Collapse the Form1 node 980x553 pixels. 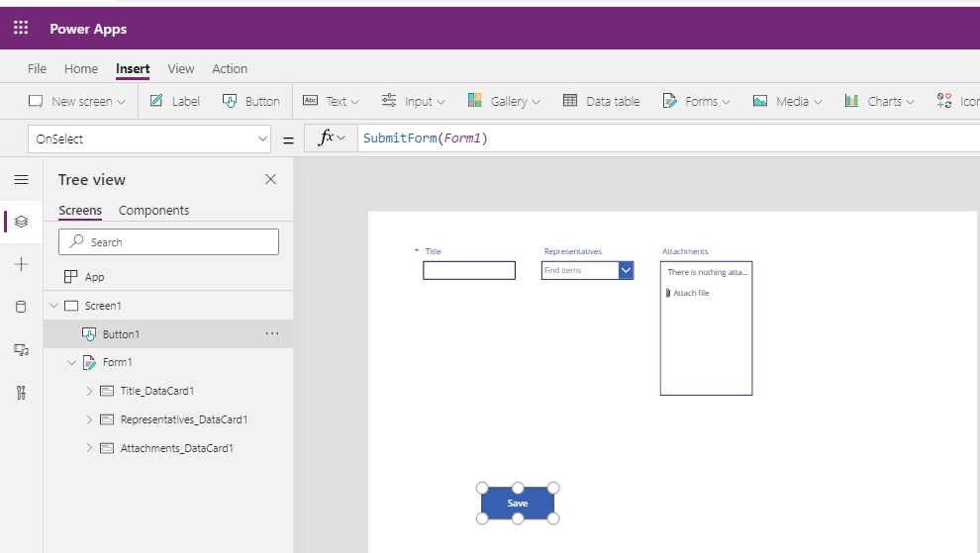[72, 362]
